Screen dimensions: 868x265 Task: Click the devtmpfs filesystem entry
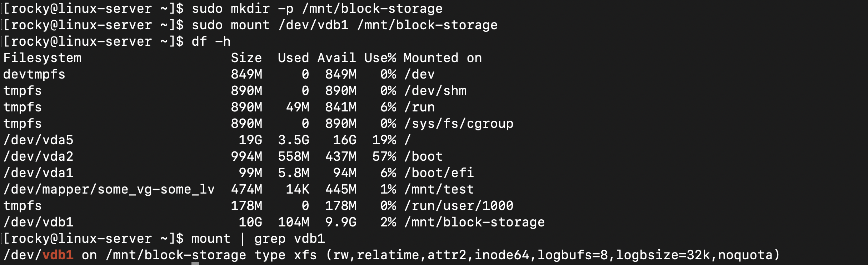tap(34, 74)
